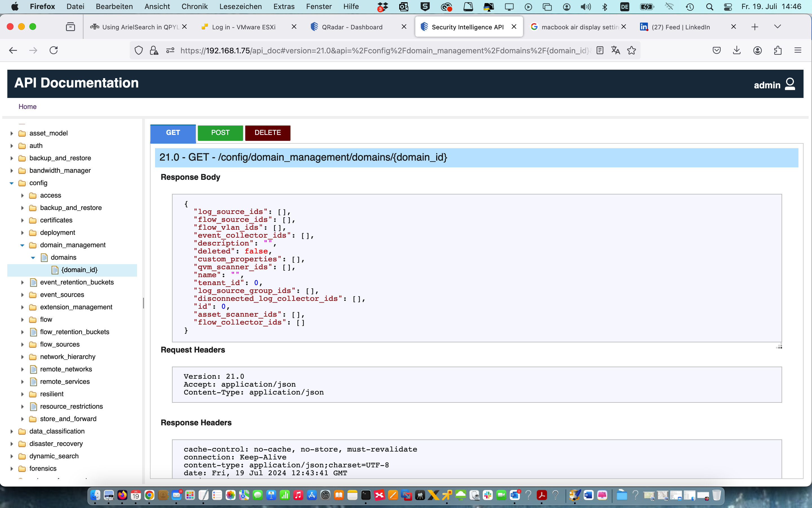Toggle reader view icon
This screenshot has width=812, height=508.
tap(600, 51)
